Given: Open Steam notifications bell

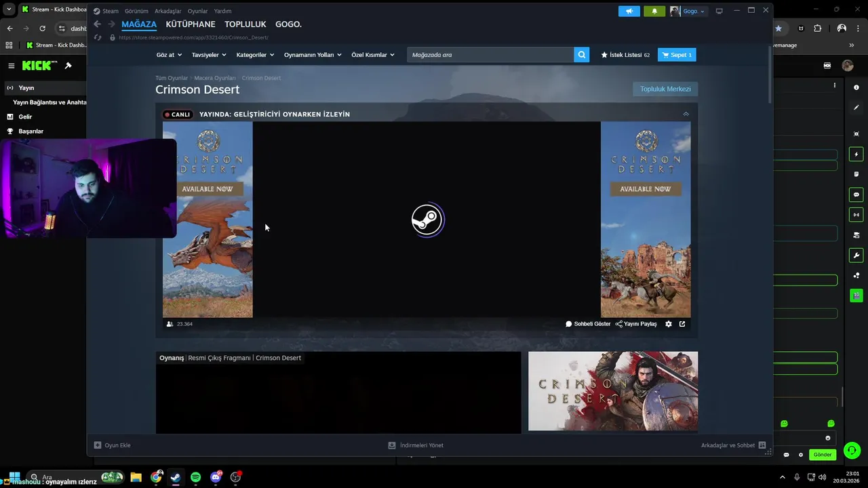Looking at the screenshot, I should point(654,11).
